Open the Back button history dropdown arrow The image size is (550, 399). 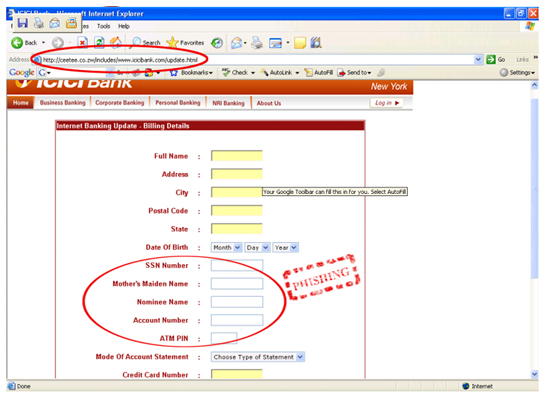click(43, 43)
